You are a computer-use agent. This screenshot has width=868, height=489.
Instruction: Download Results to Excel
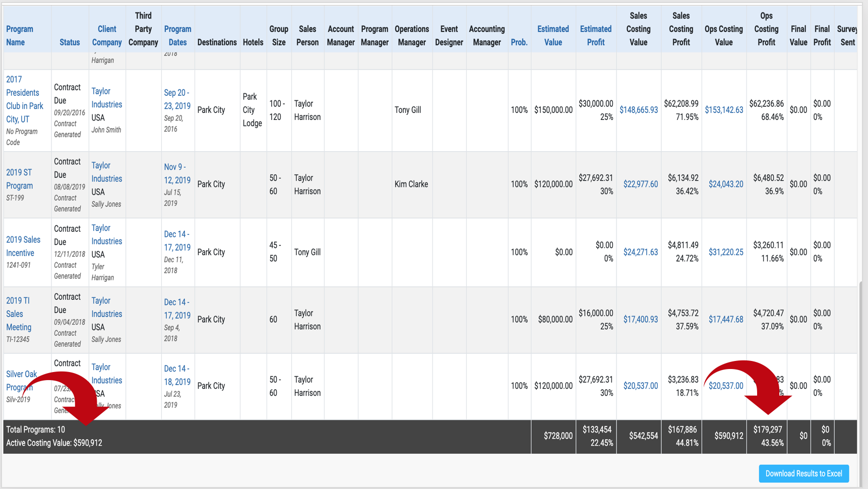[x=804, y=473]
